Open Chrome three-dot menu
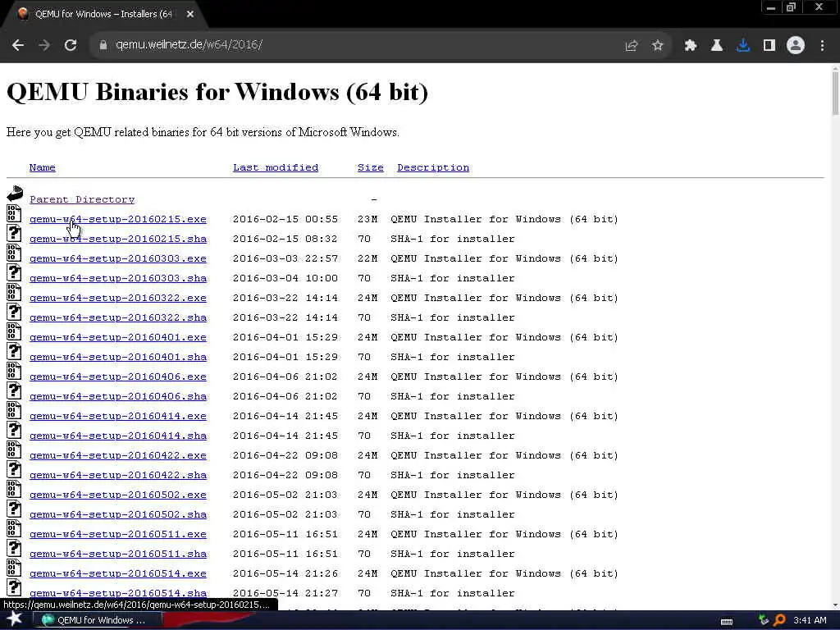 coord(822,46)
